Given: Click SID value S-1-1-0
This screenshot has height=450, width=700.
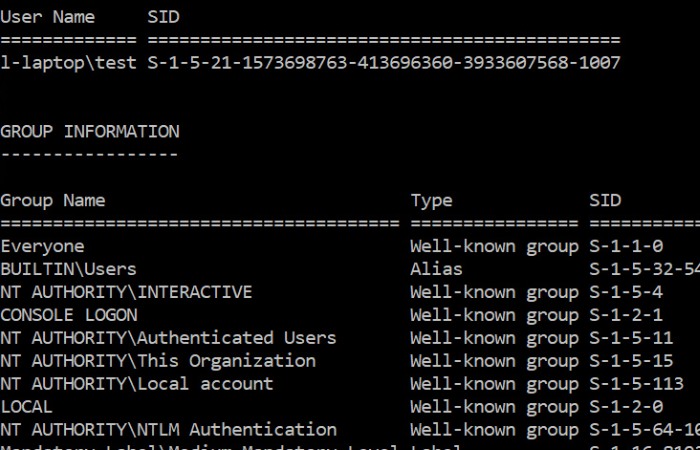Looking at the screenshot, I should click(626, 246).
